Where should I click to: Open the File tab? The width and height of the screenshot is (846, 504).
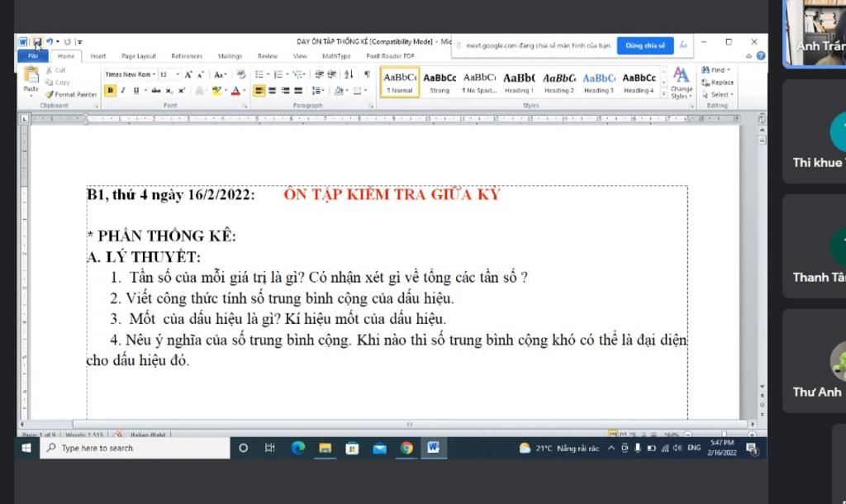click(x=33, y=55)
